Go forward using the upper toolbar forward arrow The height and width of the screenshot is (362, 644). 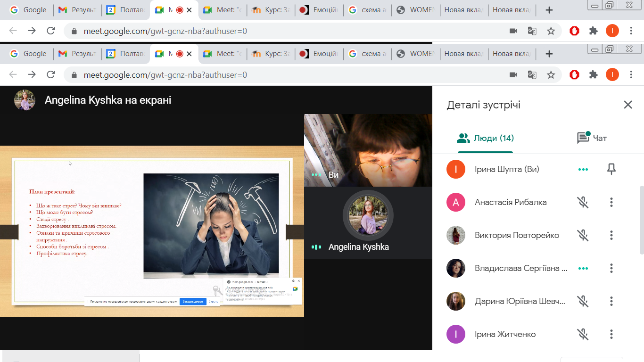[32, 31]
